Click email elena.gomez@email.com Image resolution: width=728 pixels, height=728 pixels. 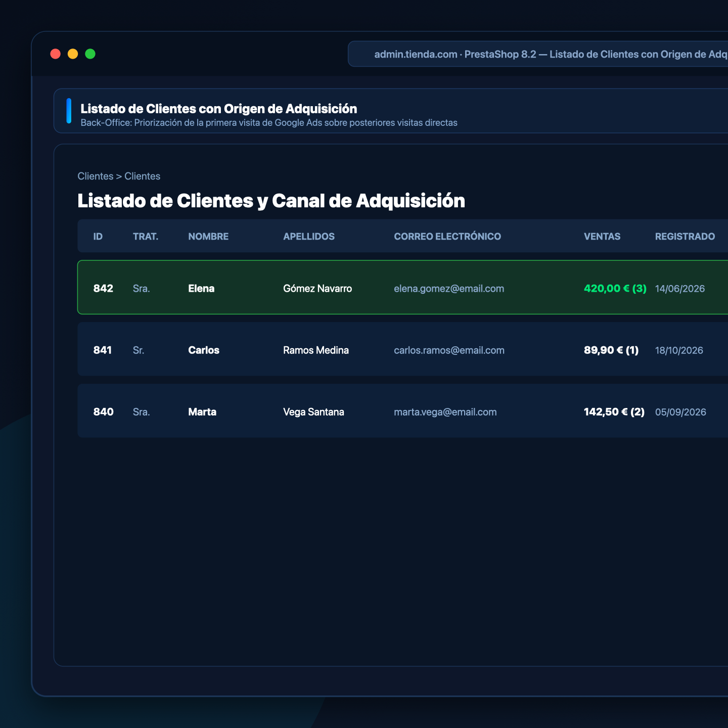pyautogui.click(x=449, y=289)
